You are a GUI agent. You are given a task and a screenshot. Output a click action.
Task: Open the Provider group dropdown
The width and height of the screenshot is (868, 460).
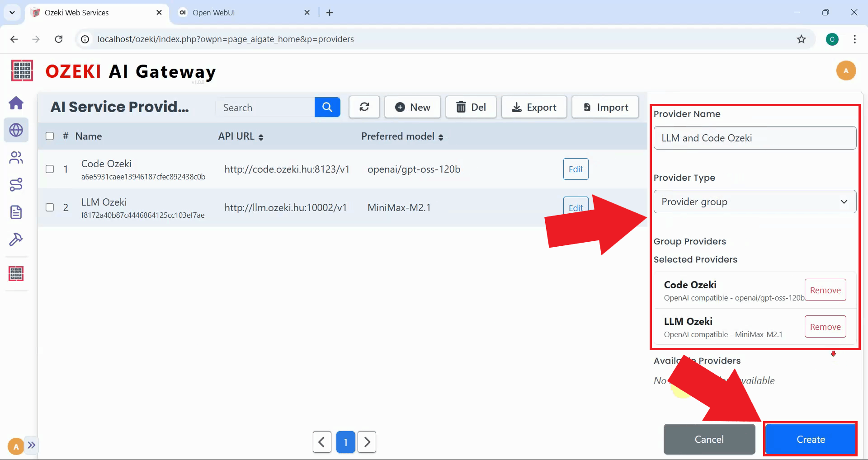754,202
